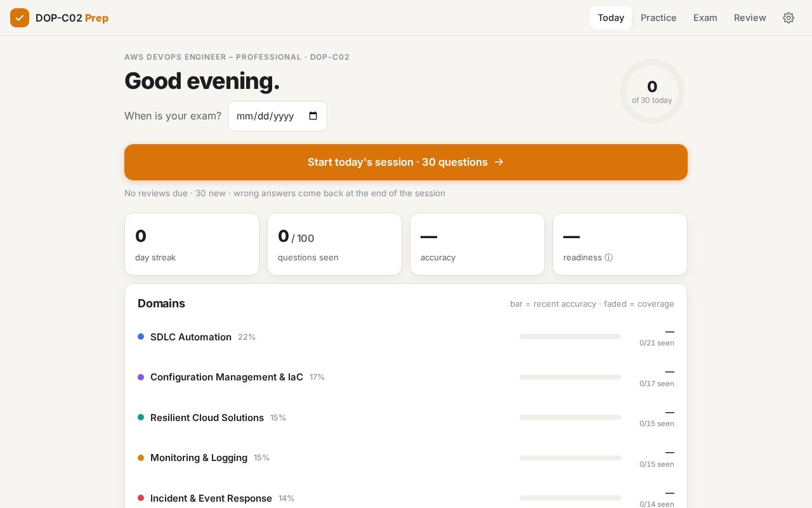This screenshot has height=508, width=812.
Task: Click the Configuration Management & IaC accuracy bar
Action: coord(570,377)
